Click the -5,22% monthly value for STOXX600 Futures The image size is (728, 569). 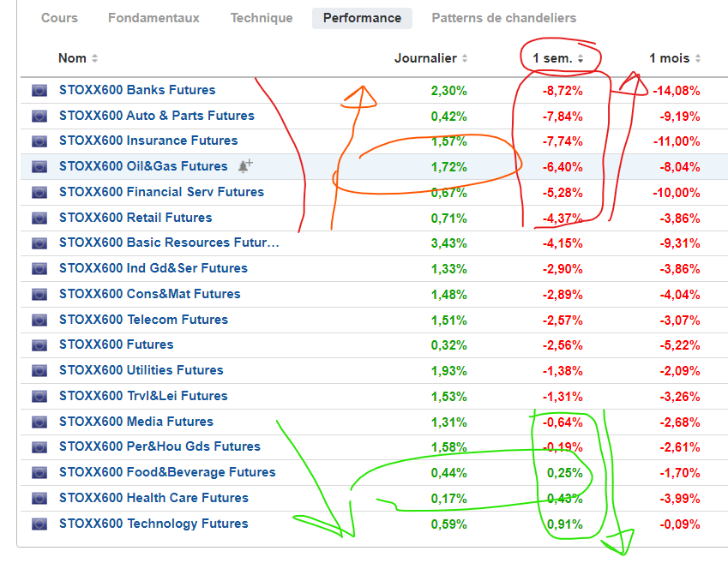680,345
